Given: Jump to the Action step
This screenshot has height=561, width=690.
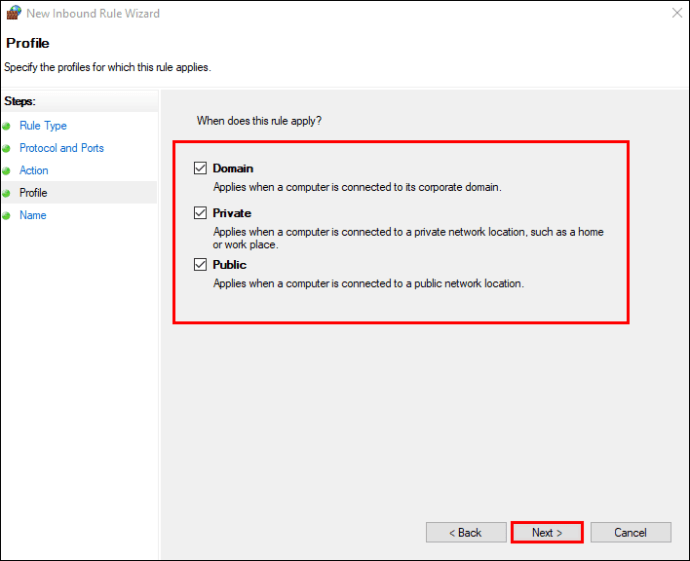Looking at the screenshot, I should [x=34, y=171].
